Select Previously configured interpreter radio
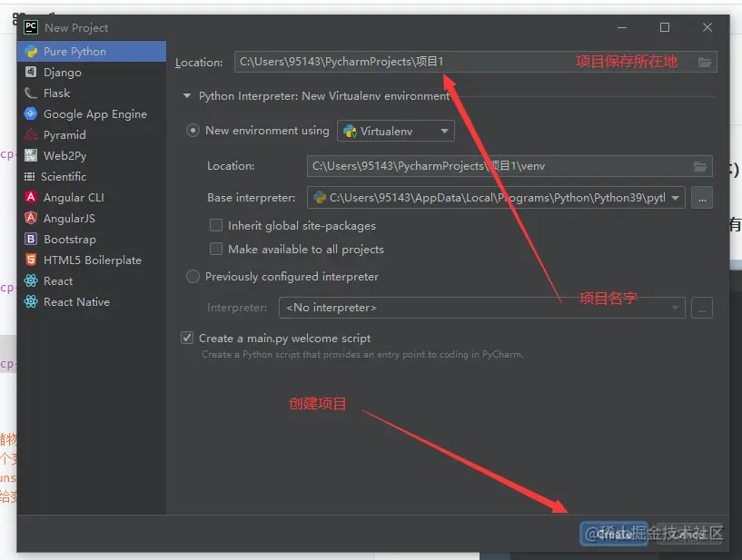The height and width of the screenshot is (560, 742). coord(193,276)
